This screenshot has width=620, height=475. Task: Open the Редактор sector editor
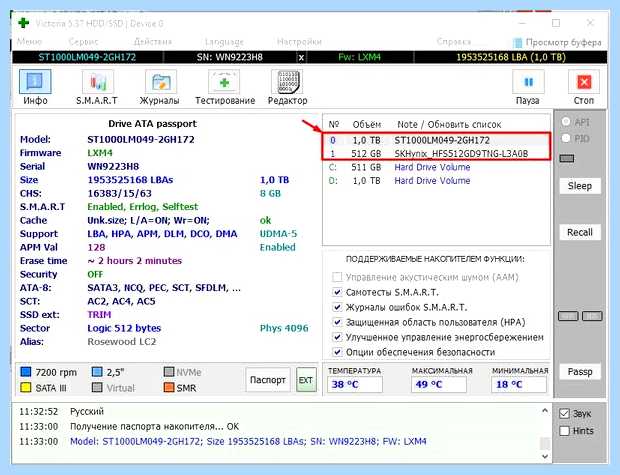[287, 82]
